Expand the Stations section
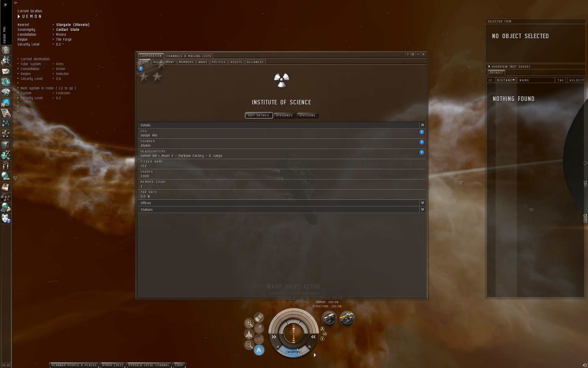The width and height of the screenshot is (588, 368). [x=422, y=210]
